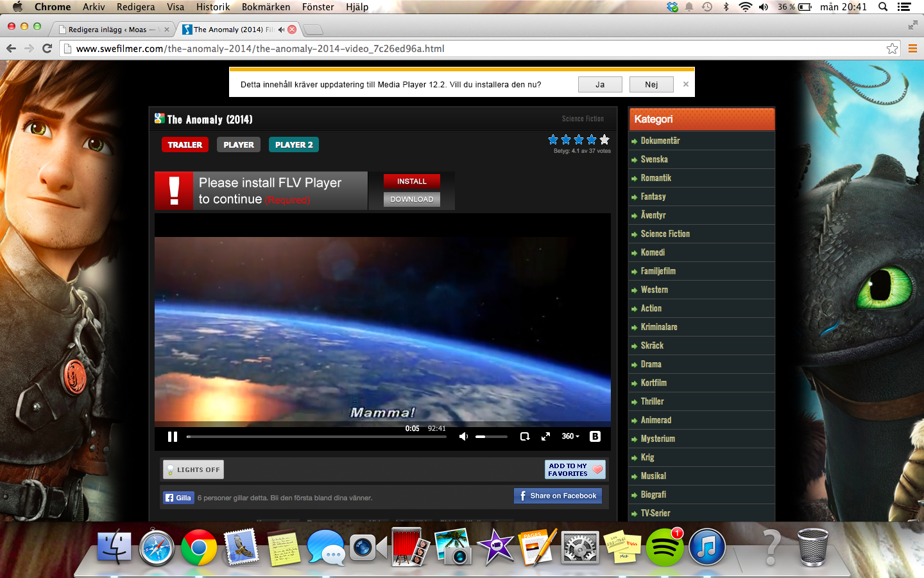This screenshot has height=578, width=924.
Task: Like the page with Gilla button
Action: [x=178, y=498]
